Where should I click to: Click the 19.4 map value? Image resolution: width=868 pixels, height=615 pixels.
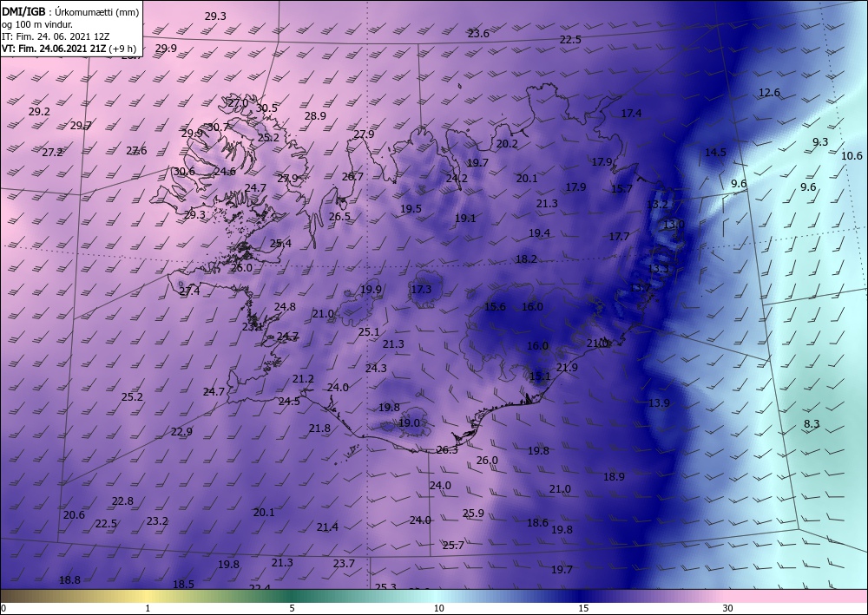pos(539,233)
